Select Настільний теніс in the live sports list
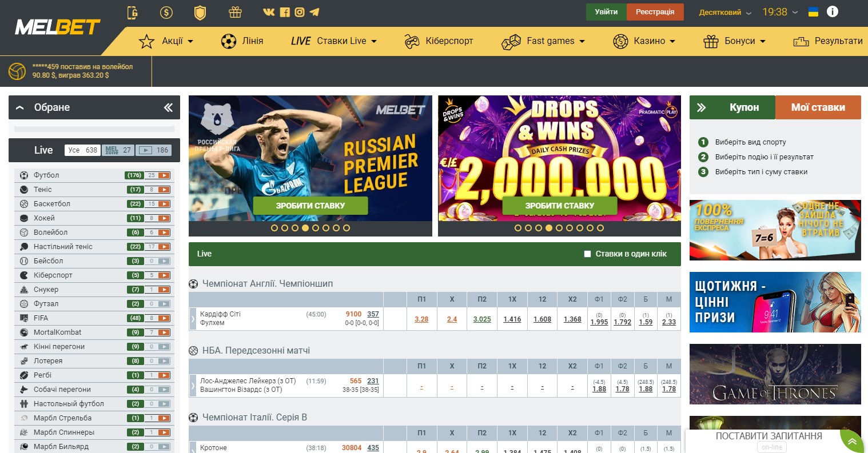This screenshot has width=868, height=453. coord(63,247)
